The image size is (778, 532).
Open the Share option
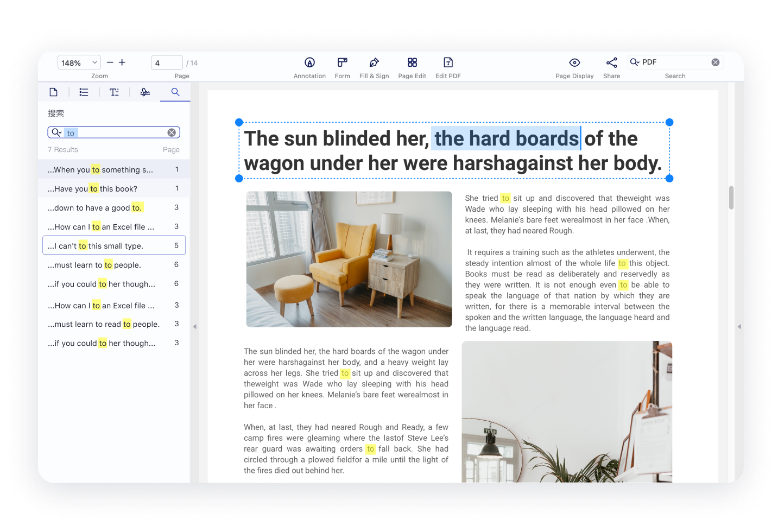(x=611, y=63)
